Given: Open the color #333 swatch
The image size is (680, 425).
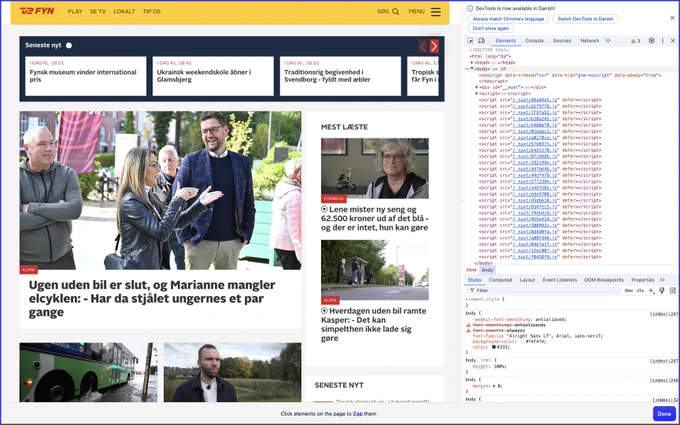Looking at the screenshot, I should tap(494, 347).
